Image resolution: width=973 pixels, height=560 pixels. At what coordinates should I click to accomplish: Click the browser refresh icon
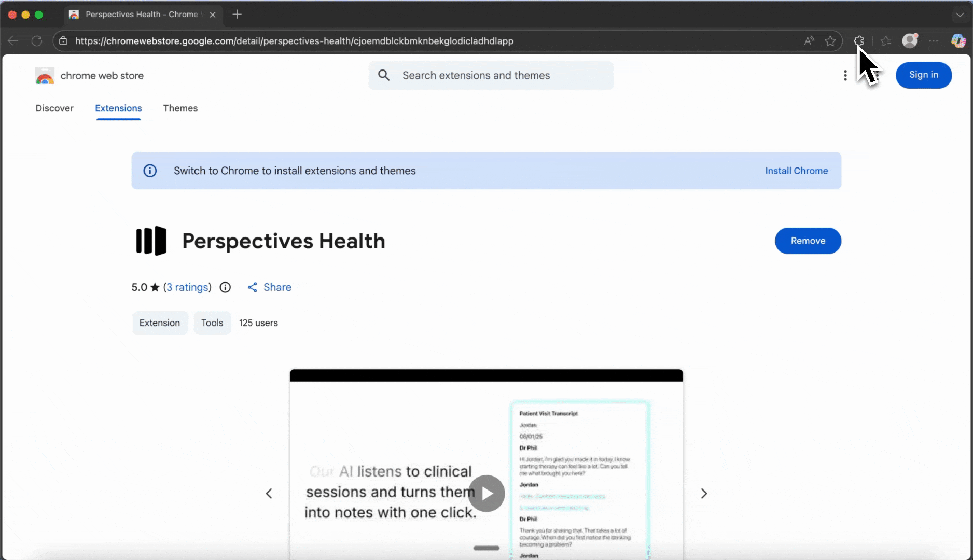click(37, 41)
